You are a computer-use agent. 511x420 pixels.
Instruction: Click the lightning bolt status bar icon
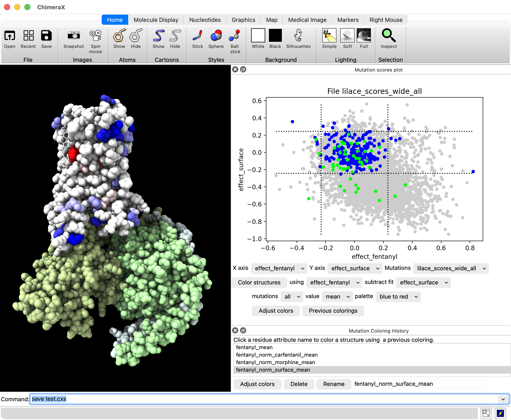tap(500, 413)
